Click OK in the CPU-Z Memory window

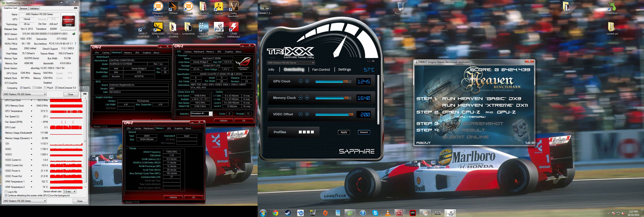(x=193, y=197)
